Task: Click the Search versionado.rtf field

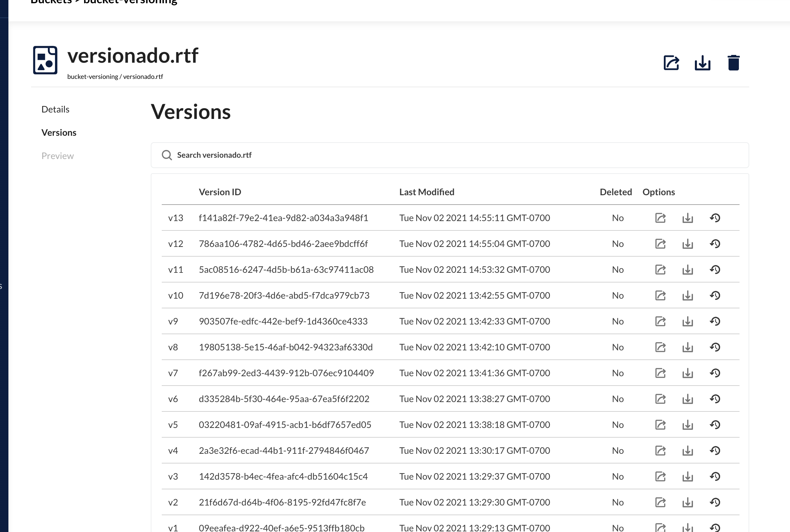Action: click(x=449, y=155)
